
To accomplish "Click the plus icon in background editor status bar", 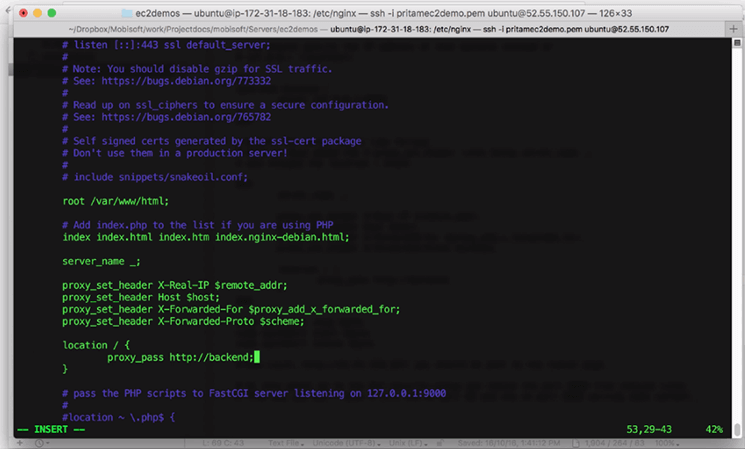I will (x=19, y=443).
